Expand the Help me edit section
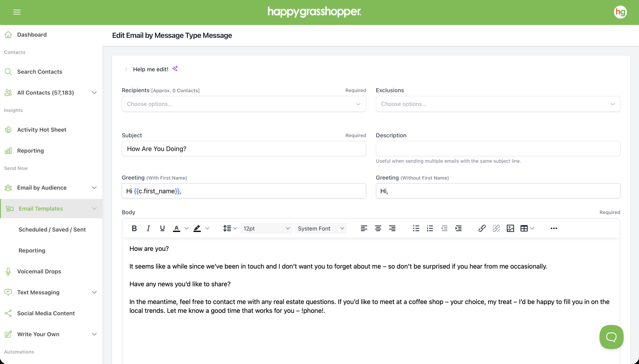This screenshot has width=639, height=364. (126, 69)
